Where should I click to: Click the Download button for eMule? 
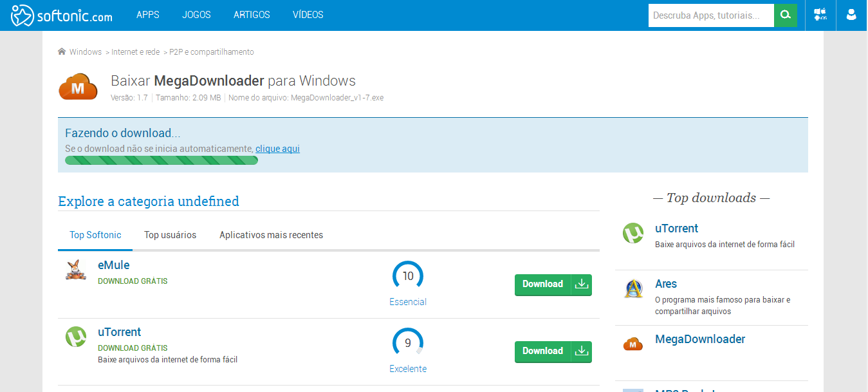pos(553,285)
